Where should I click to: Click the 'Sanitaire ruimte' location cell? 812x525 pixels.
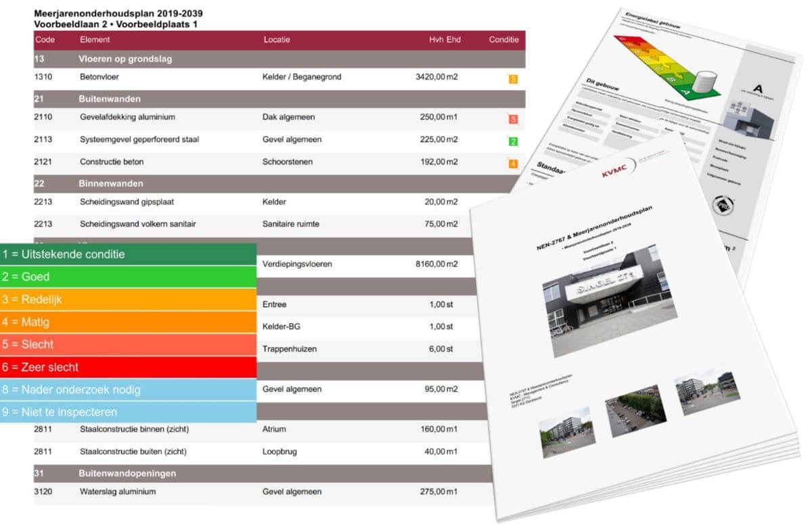(292, 224)
